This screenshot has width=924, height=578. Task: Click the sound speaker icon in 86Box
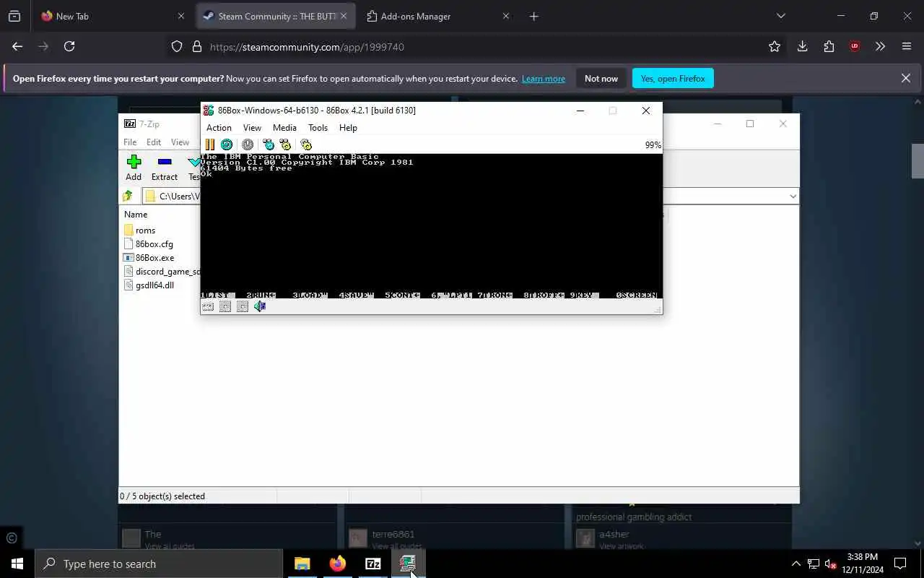click(260, 306)
